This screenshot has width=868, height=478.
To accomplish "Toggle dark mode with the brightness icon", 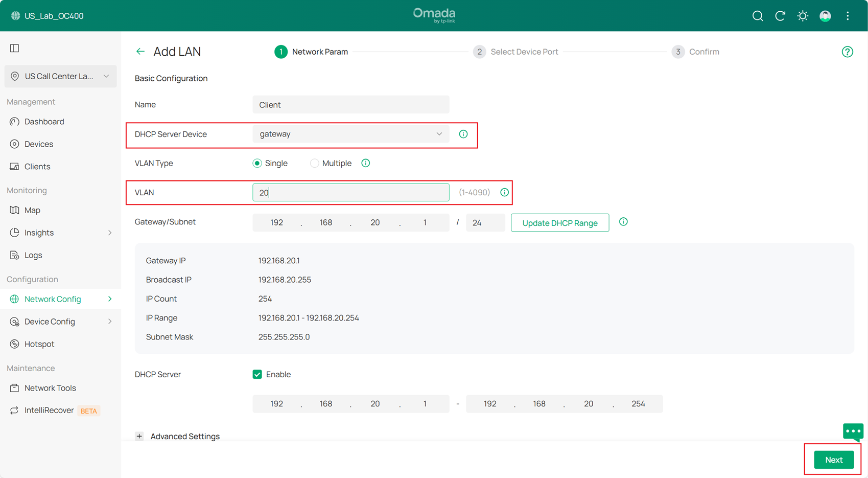I will [803, 16].
